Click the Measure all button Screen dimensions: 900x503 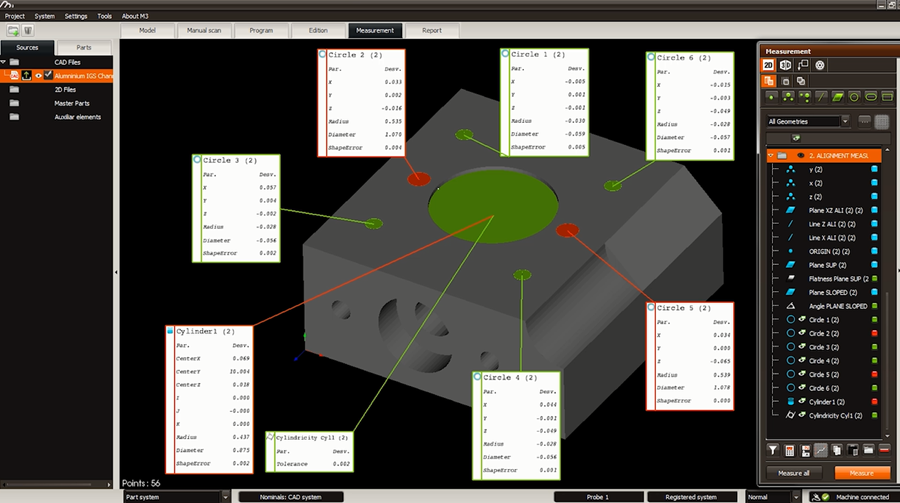(793, 472)
